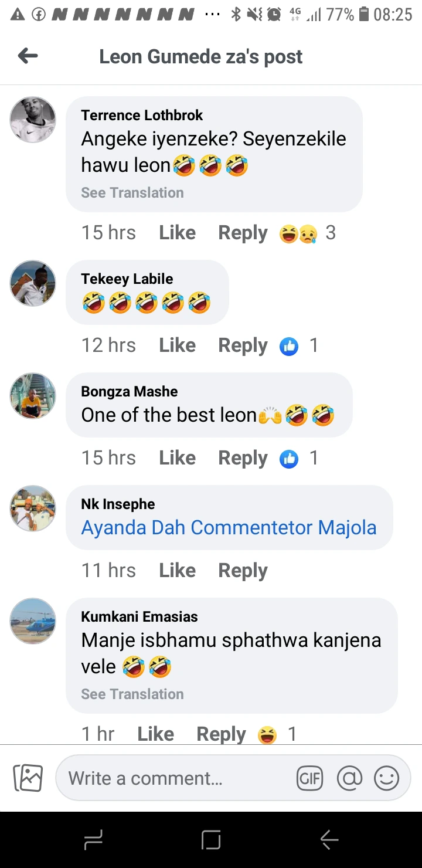The width and height of the screenshot is (422, 868).
Task: Expand translation for Kumkani Emasias's comment
Action: coord(132,694)
